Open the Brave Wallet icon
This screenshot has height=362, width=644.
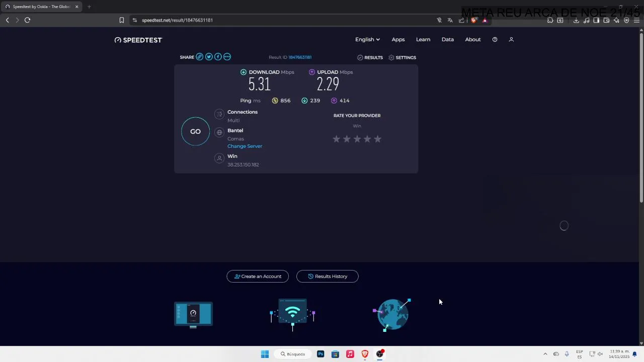[x=606, y=20]
